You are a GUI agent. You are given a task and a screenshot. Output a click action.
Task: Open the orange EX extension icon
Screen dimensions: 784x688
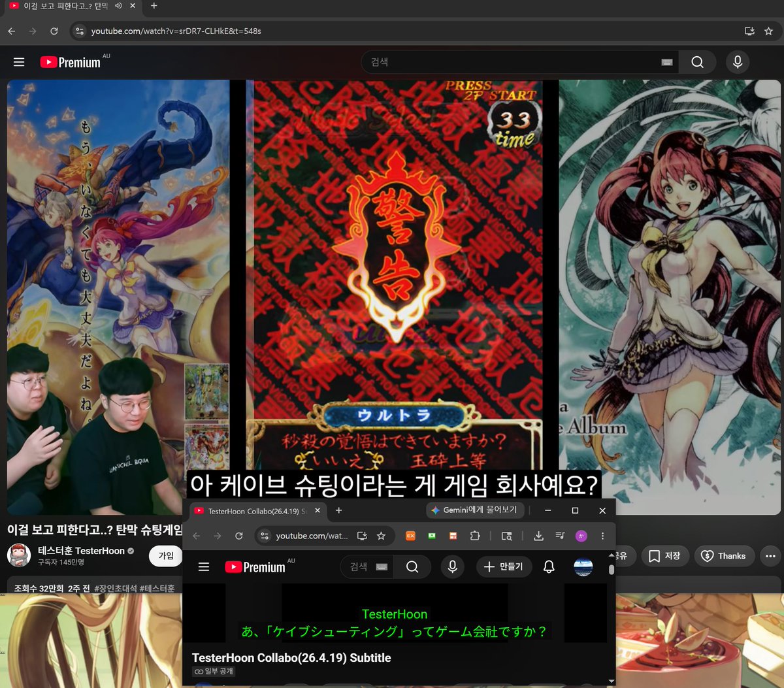click(x=410, y=536)
